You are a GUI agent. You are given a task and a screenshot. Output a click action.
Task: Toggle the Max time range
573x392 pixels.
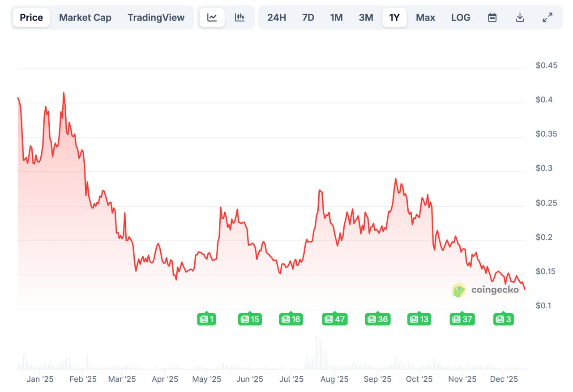[x=425, y=17]
